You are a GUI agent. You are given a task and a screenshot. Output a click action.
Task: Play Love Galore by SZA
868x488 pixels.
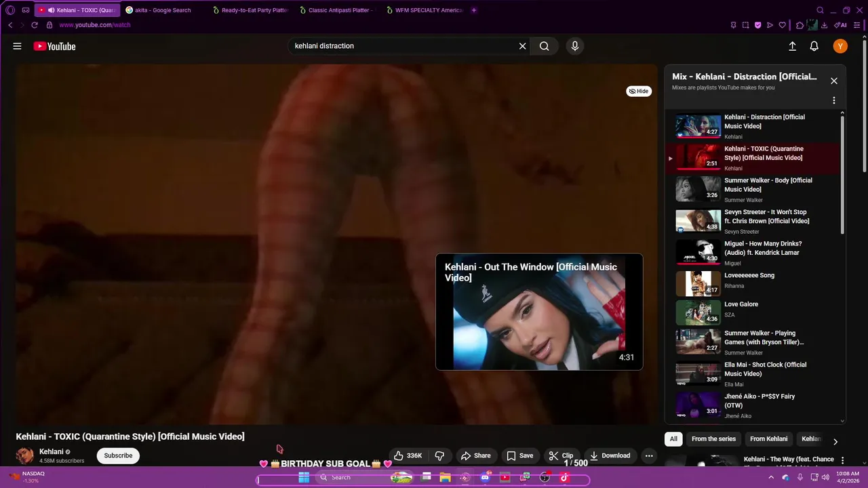(753, 312)
